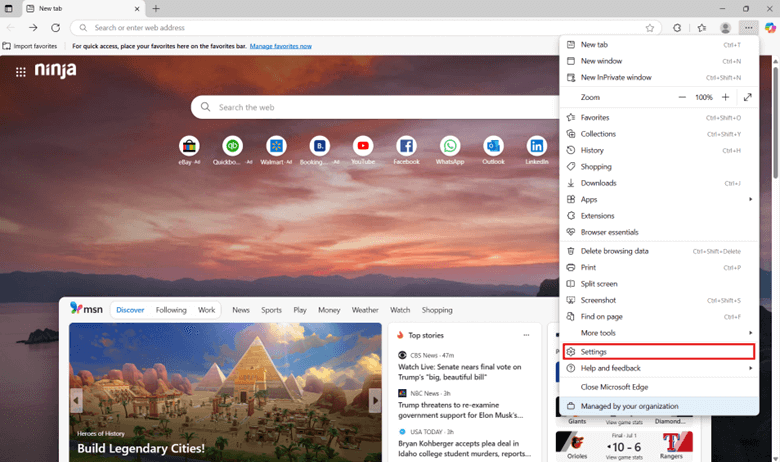Open Top stories more options ellipsis
Screen dimensions: 780x462
pos(526,335)
